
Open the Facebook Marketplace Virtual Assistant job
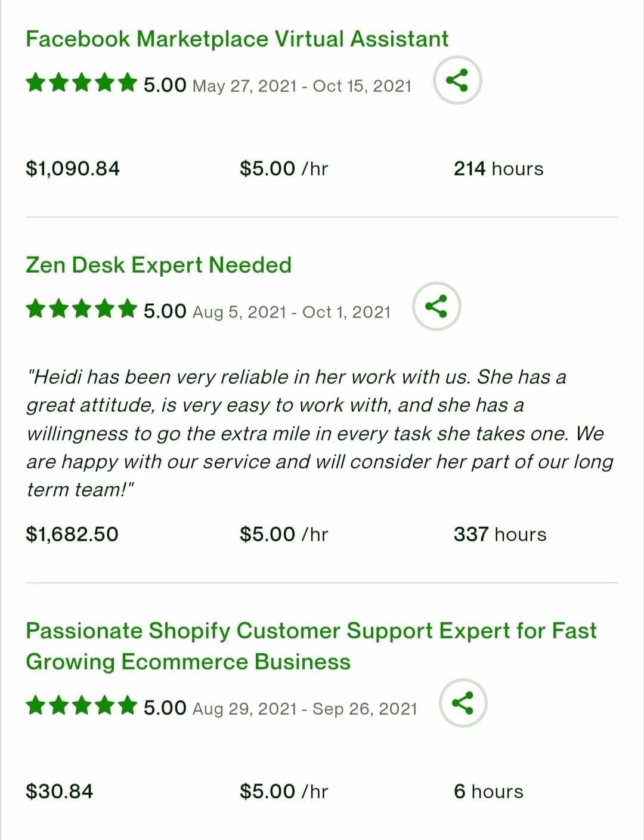[237, 39]
